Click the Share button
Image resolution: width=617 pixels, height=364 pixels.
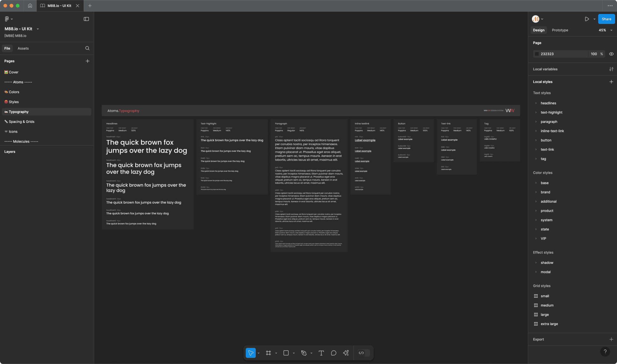coord(606,19)
